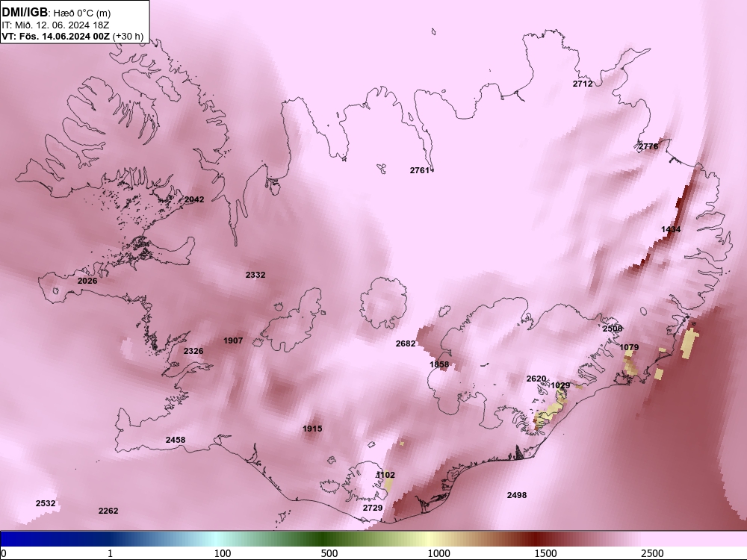Select the 1434 value in the east
The width and height of the screenshot is (747, 560).
(x=671, y=229)
